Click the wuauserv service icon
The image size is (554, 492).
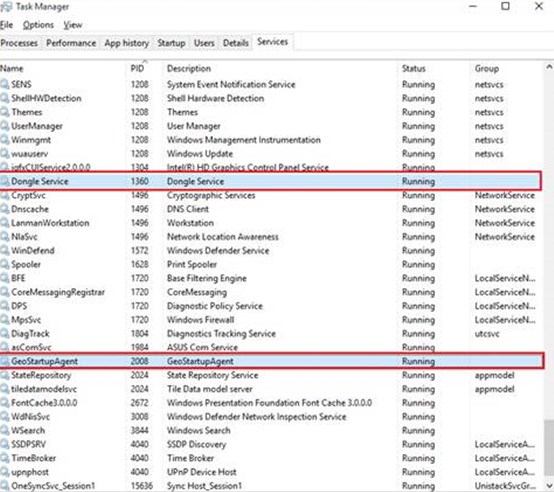pyautogui.click(x=5, y=153)
